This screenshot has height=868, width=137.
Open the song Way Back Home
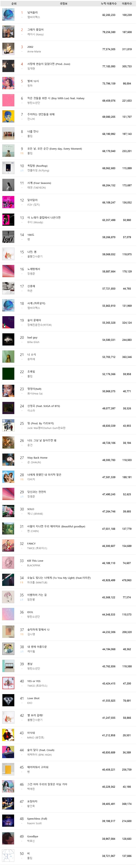(37, 458)
